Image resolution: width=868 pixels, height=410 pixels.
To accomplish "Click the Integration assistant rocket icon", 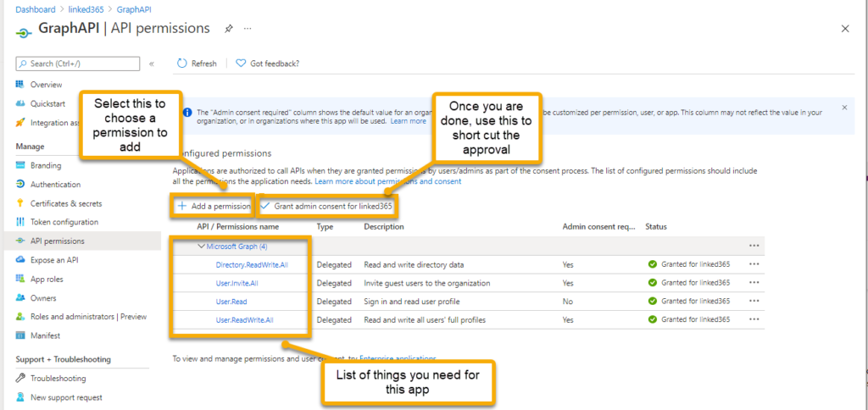I will click(x=20, y=122).
